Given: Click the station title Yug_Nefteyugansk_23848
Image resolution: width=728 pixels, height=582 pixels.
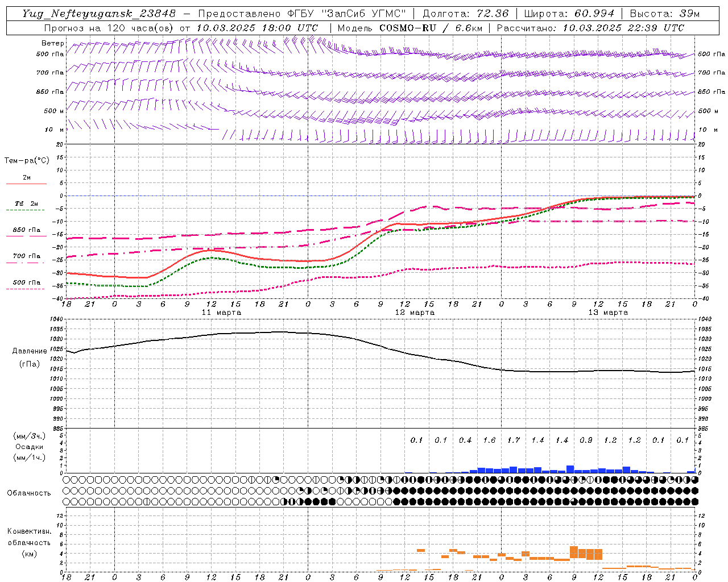Looking at the screenshot, I should [x=99, y=14].
